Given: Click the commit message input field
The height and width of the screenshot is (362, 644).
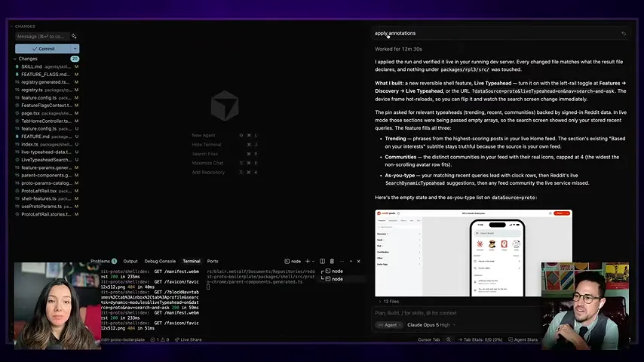Looking at the screenshot, I should (42, 36).
